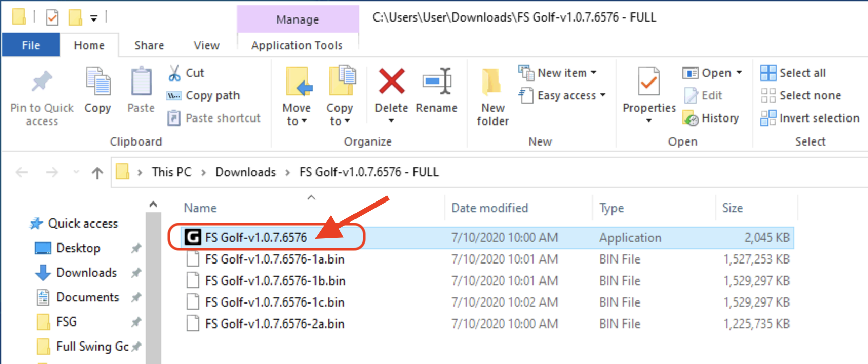This screenshot has width=868, height=364.
Task: Click the New item icon
Action: [526, 73]
